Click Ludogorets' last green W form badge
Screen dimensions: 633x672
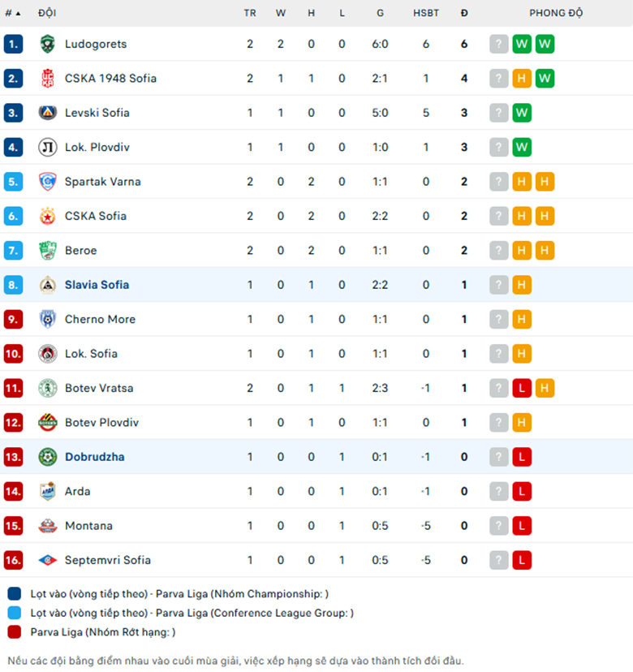coord(545,44)
